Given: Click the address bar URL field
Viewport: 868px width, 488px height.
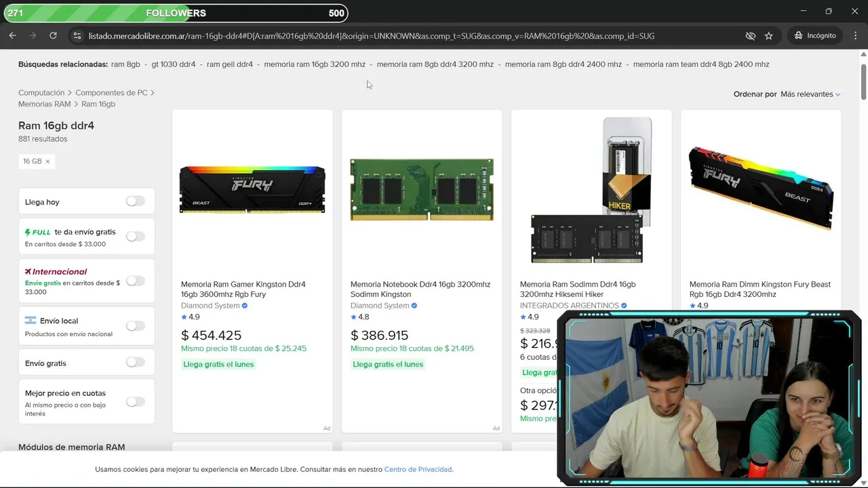Looking at the screenshot, I should (372, 36).
